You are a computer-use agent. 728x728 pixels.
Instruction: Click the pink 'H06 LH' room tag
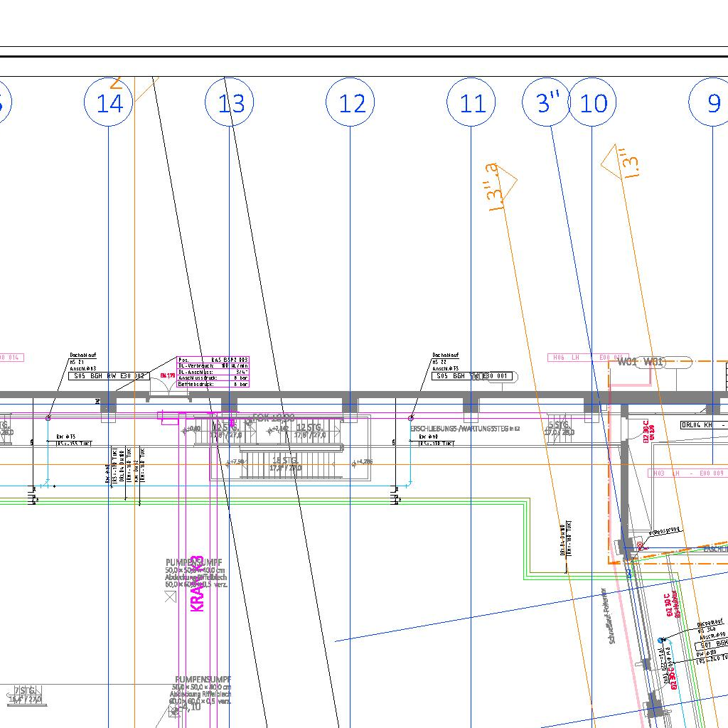coord(588,358)
